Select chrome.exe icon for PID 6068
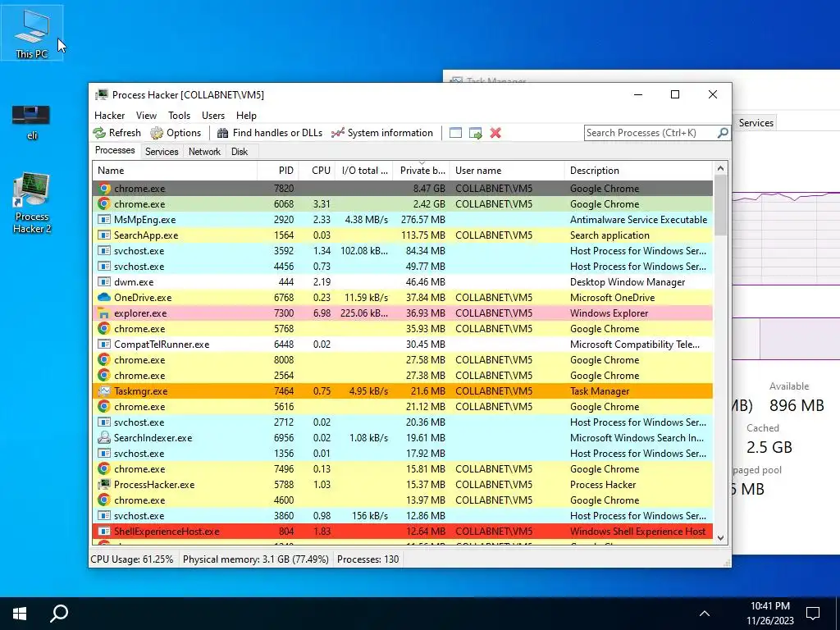Screen dimensions: 840x630 click(x=104, y=204)
